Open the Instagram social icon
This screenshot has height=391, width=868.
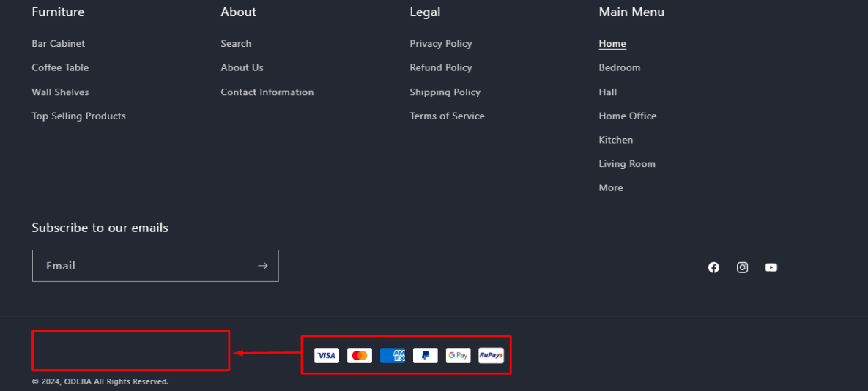pyautogui.click(x=742, y=268)
